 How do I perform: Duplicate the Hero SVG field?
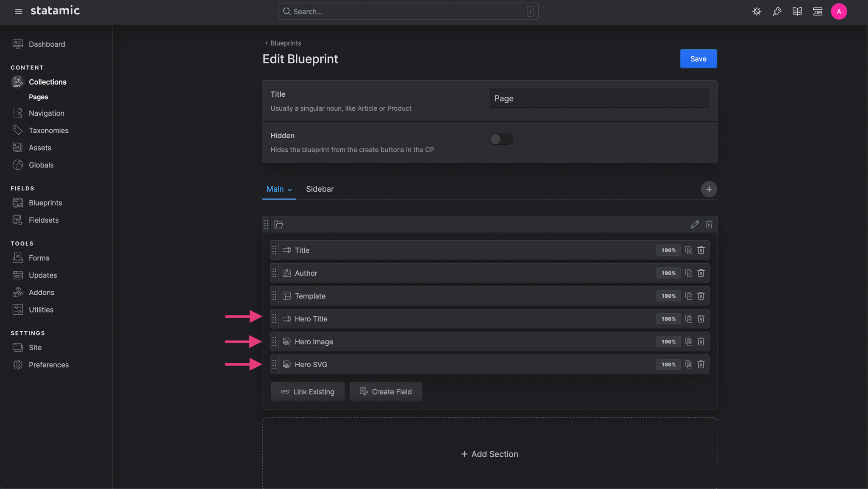click(689, 365)
